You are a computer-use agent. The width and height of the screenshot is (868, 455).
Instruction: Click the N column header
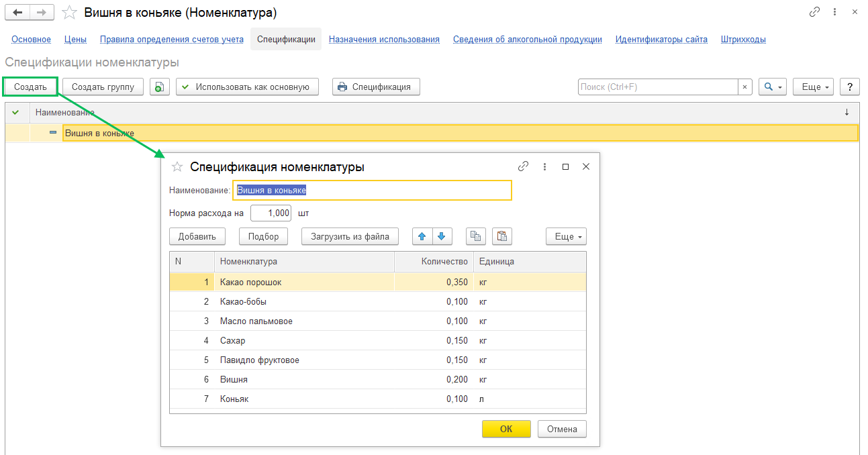[x=192, y=262]
